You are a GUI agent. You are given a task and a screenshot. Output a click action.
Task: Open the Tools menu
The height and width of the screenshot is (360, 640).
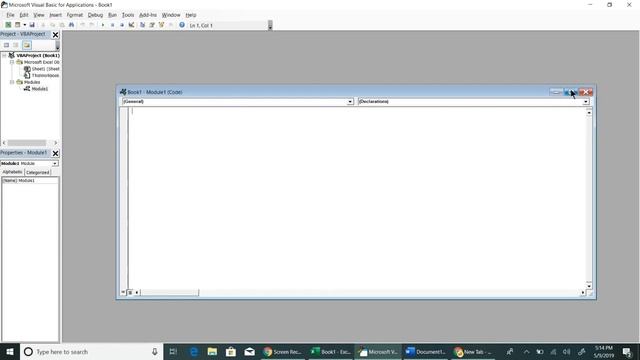(x=128, y=15)
